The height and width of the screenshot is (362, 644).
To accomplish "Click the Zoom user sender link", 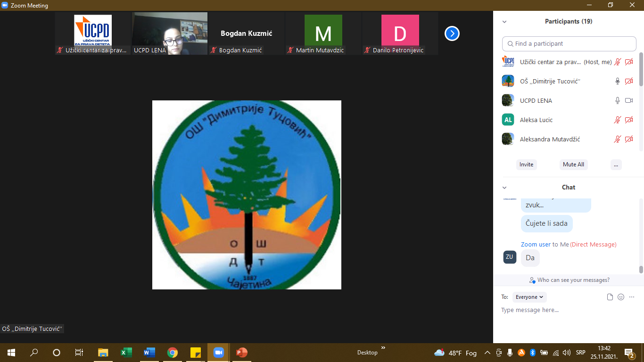I will tap(536, 245).
